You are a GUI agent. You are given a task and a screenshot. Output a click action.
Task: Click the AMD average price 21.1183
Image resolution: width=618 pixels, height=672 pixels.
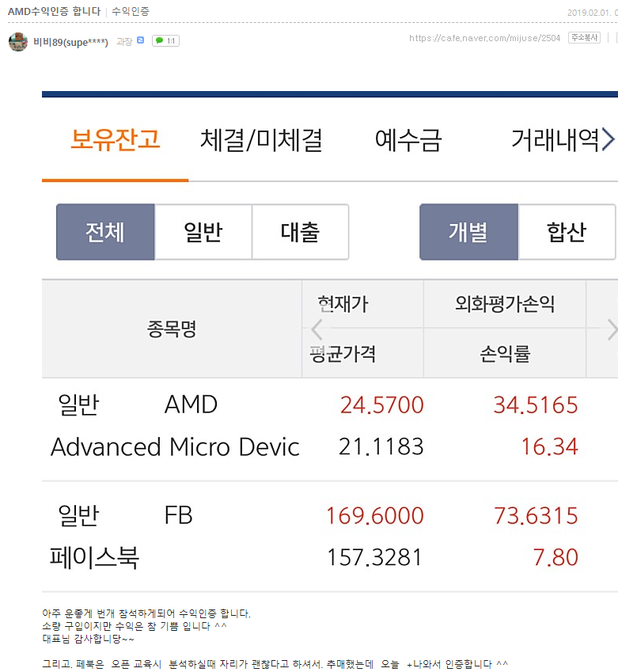pos(381,446)
